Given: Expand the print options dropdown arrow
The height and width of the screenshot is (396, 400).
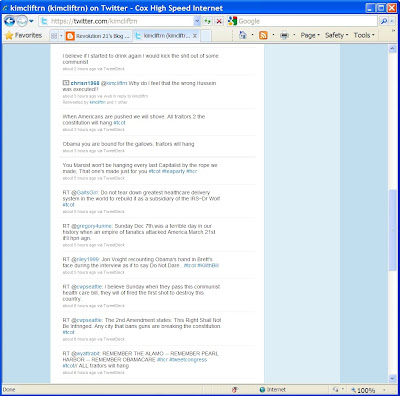Looking at the screenshot, I should pyautogui.click(x=294, y=35).
